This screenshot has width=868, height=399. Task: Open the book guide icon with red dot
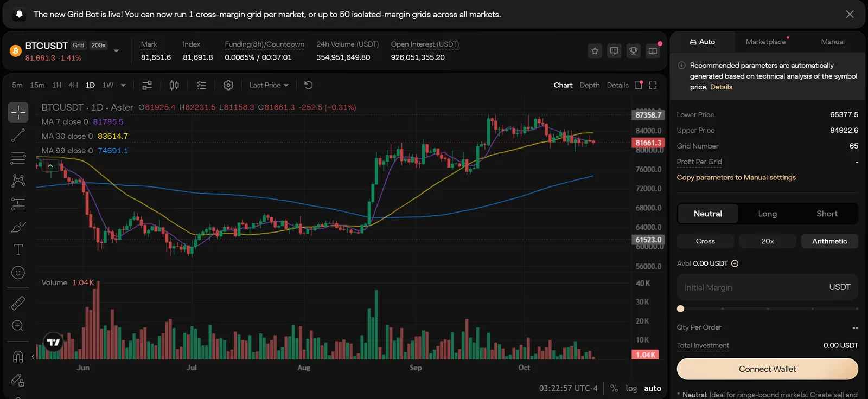tap(653, 51)
